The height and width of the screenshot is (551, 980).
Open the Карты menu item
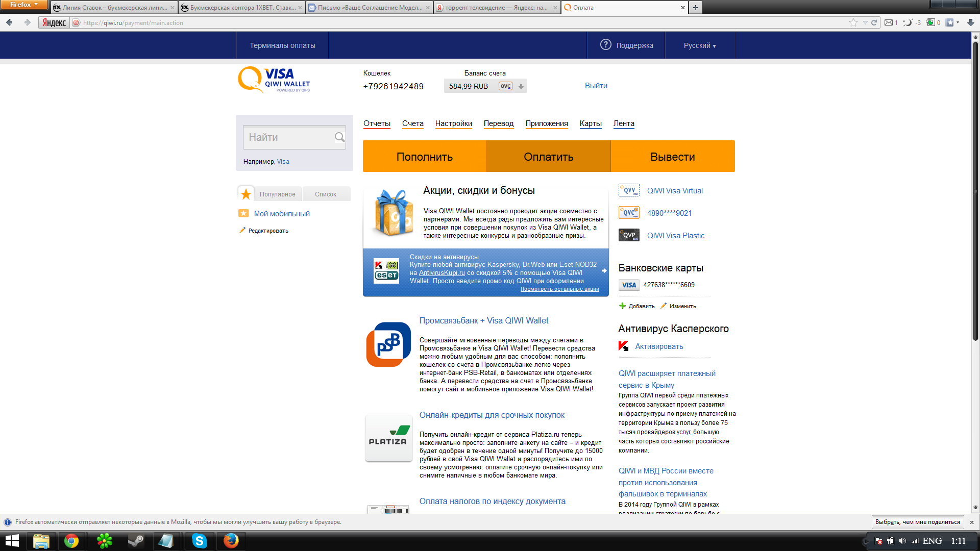(591, 123)
